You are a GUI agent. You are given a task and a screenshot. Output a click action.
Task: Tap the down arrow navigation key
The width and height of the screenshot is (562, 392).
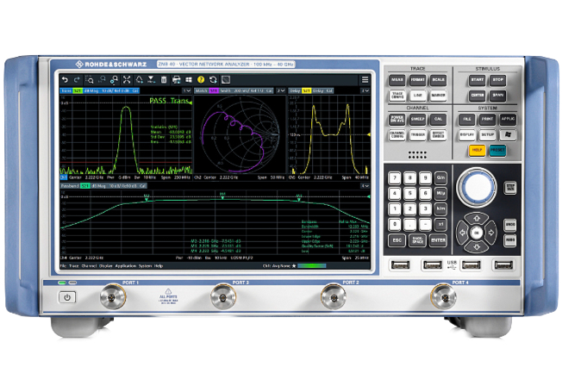(x=477, y=247)
